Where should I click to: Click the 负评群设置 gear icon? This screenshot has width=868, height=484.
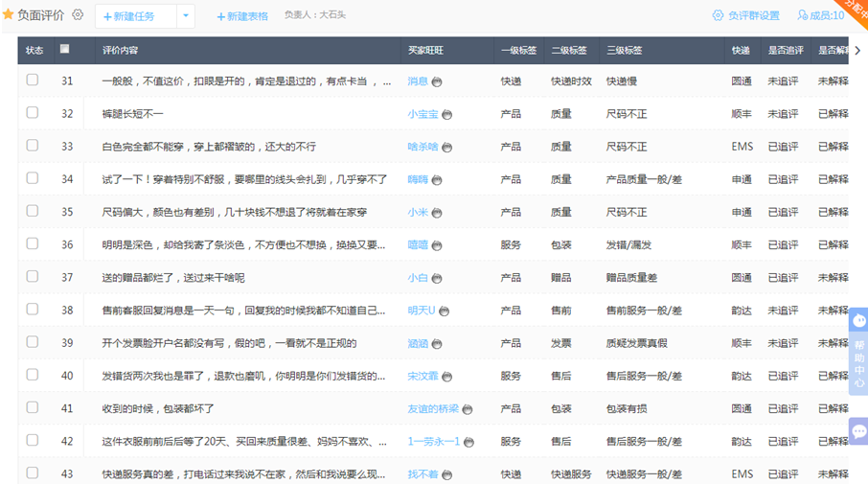718,15
